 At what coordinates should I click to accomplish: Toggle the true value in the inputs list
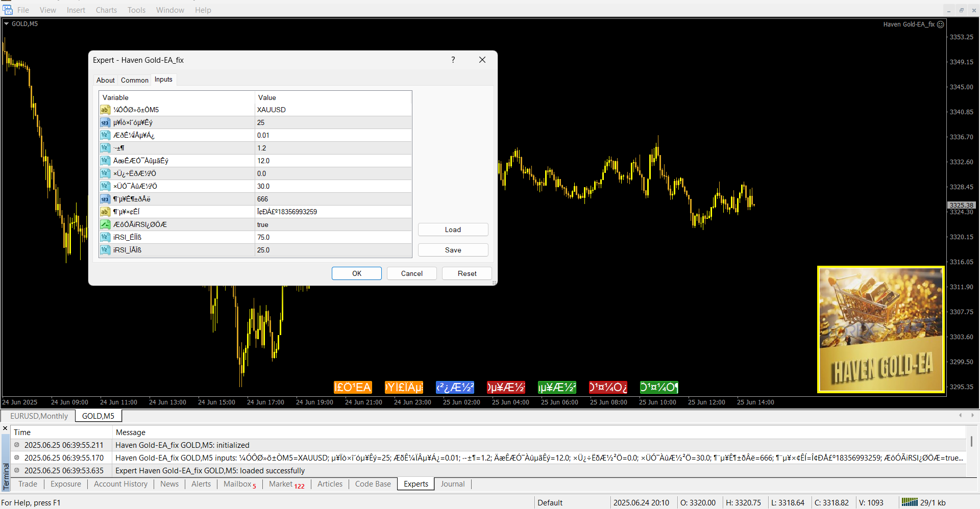point(333,224)
